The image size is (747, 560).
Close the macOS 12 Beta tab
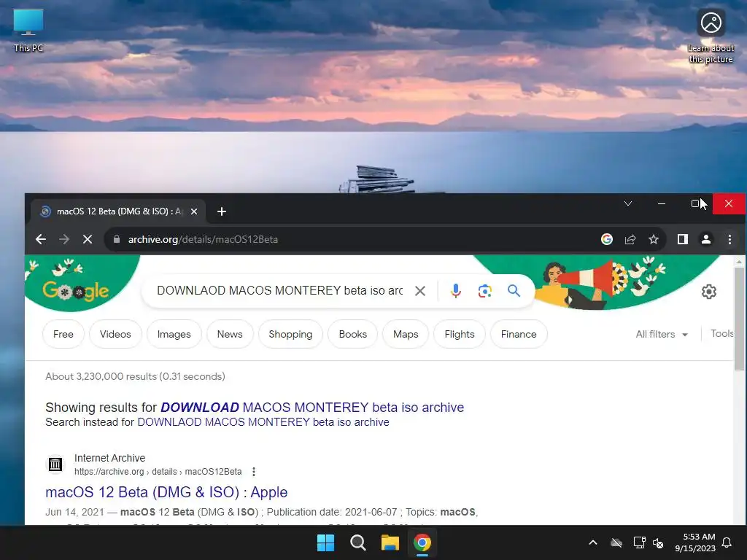[194, 211]
